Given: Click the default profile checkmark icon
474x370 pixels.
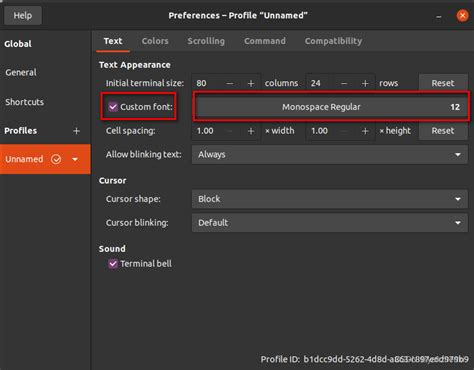Looking at the screenshot, I should coord(56,159).
